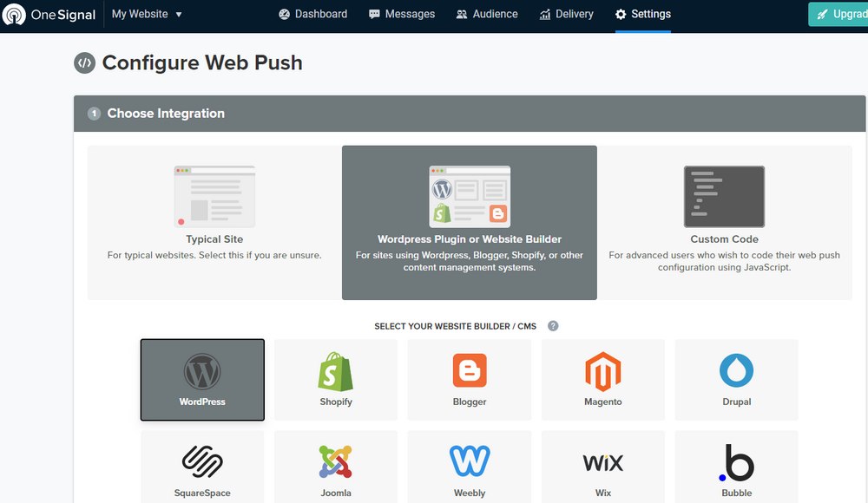Click the OneSignal logo icon
868x503 pixels.
(x=14, y=15)
